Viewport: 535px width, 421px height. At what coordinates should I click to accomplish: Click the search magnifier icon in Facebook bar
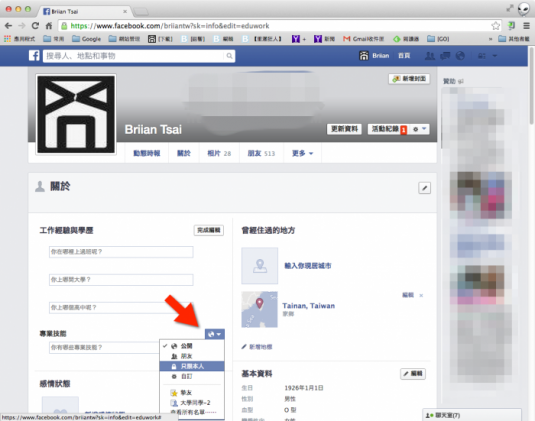[x=229, y=56]
